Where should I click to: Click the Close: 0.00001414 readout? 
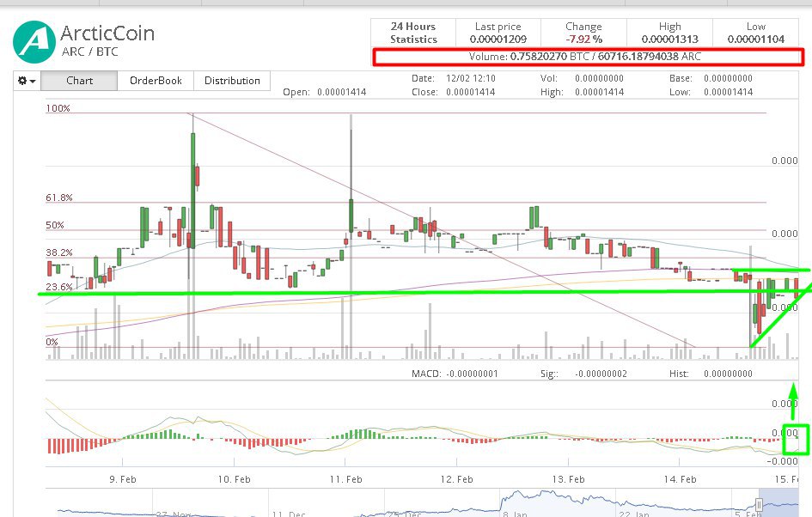(x=454, y=92)
